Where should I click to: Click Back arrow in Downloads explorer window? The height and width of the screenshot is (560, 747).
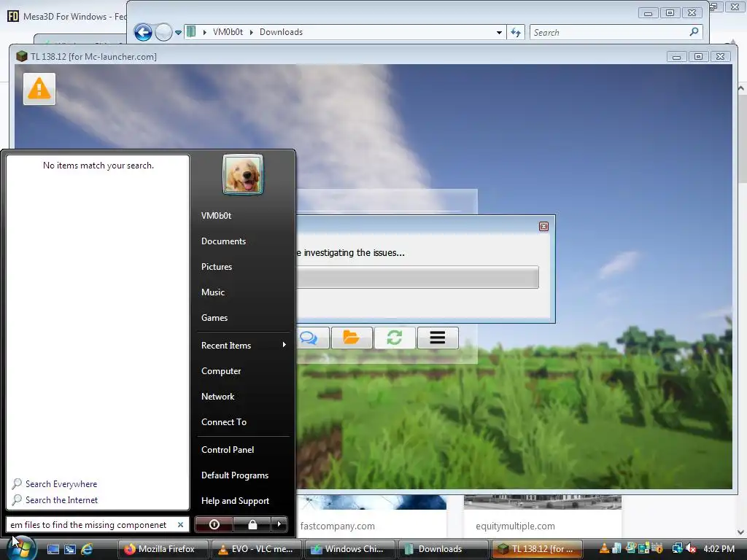coord(143,32)
